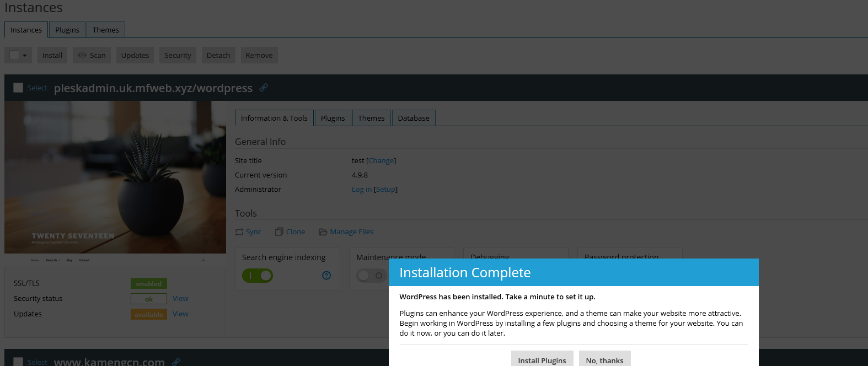Click the eye icon on Scan button
Image resolution: width=868 pixels, height=366 pixels.
coord(82,55)
